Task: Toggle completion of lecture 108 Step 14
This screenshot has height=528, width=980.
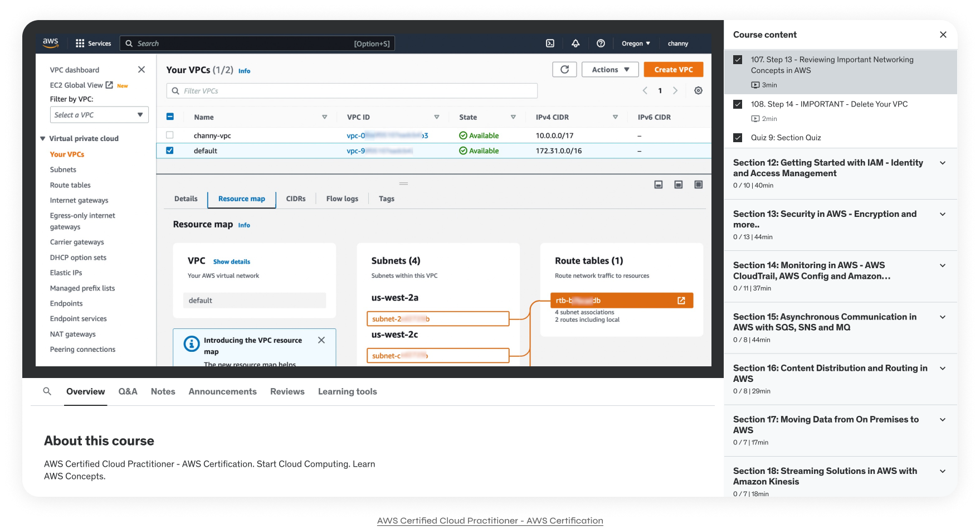Action: (x=738, y=104)
